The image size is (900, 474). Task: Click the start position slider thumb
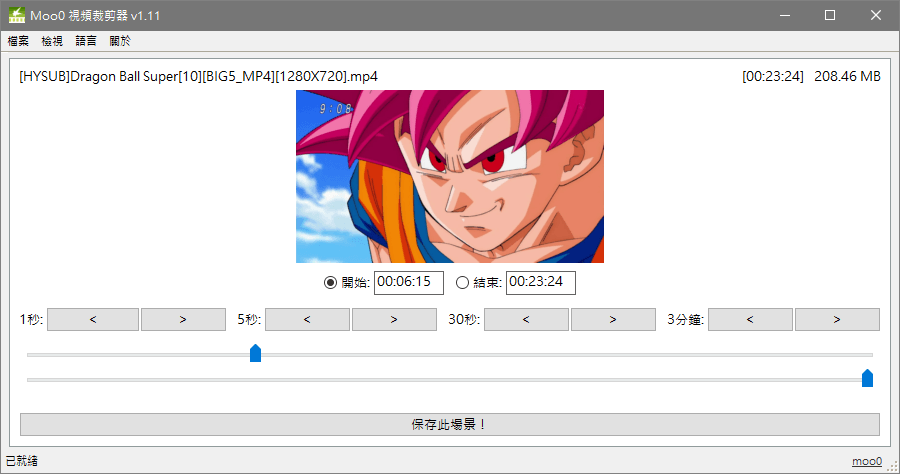click(255, 353)
